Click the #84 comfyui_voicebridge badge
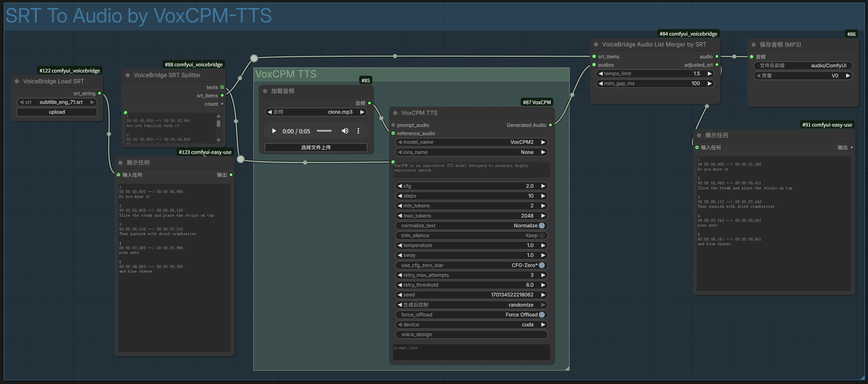The height and width of the screenshot is (384, 868). tap(688, 34)
